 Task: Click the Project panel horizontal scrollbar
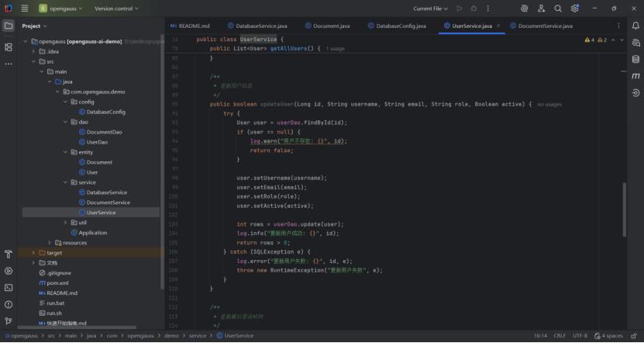[x=77, y=327]
